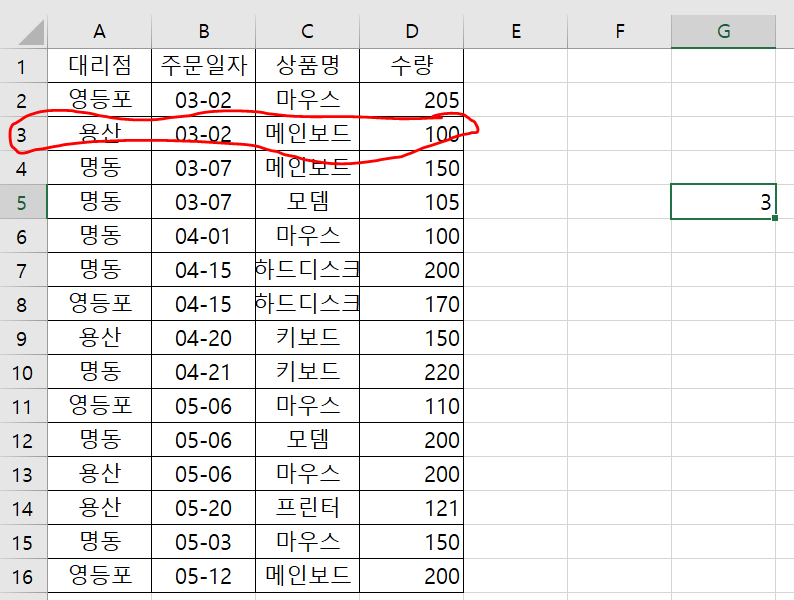Click 메인보드 cell in row 3
This screenshot has width=794, height=600.
307,134
